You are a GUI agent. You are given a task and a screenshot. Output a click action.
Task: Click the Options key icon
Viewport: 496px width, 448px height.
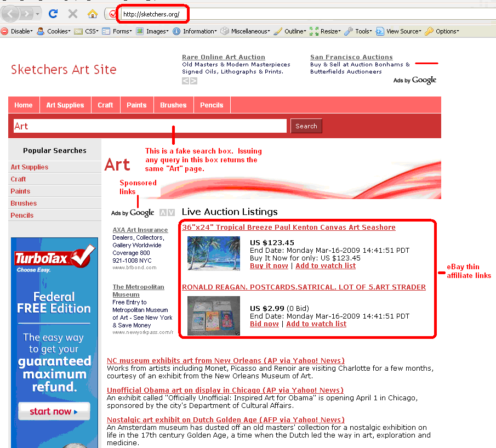tap(429, 31)
